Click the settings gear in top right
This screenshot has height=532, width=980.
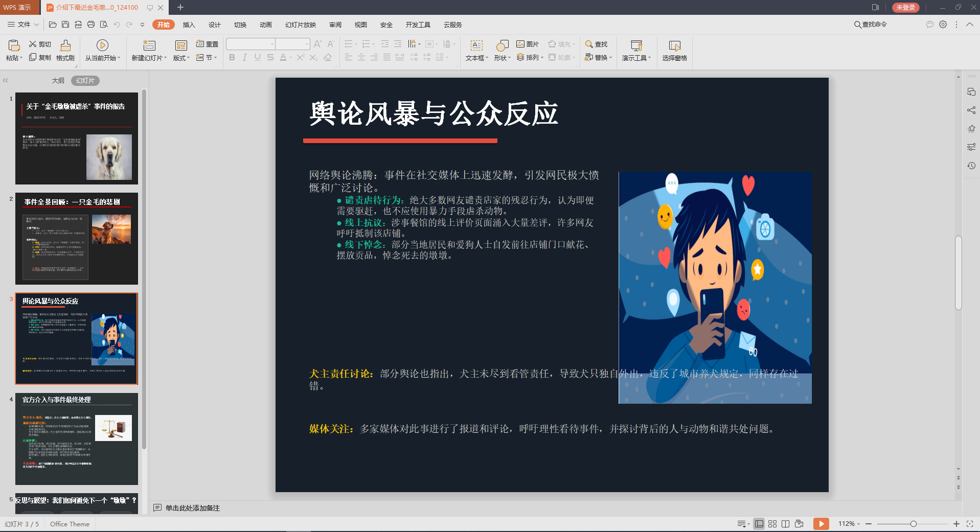(x=943, y=25)
